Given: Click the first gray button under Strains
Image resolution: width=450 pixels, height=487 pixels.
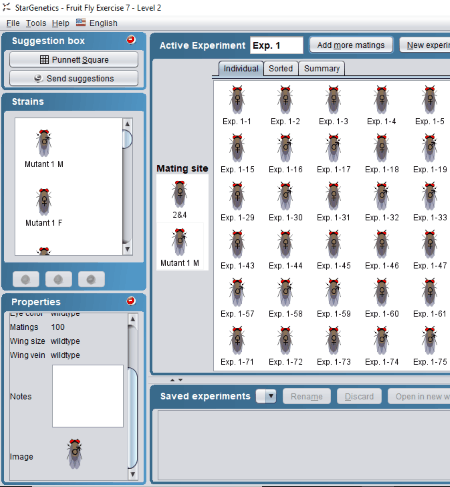Looking at the screenshot, I should click(x=26, y=279).
